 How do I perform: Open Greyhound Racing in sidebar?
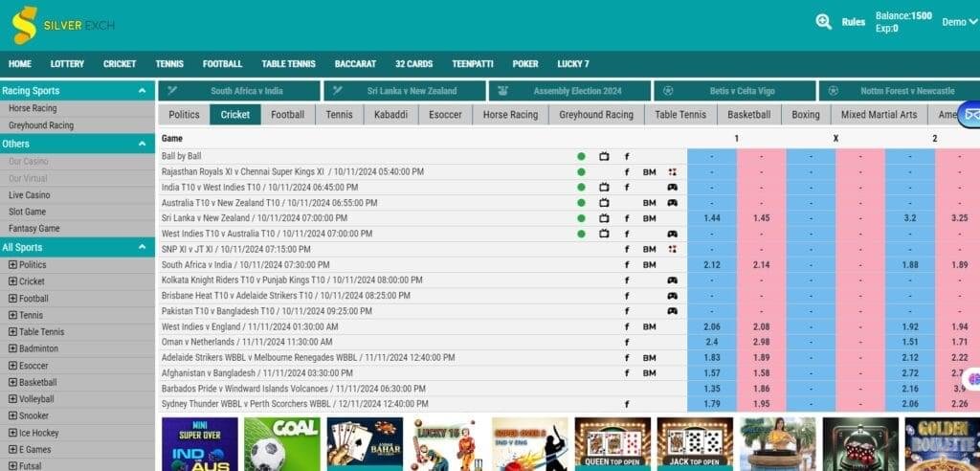coord(40,125)
